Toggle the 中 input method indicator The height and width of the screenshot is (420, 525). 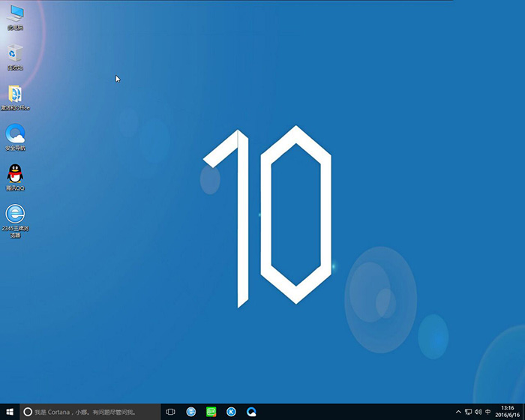point(488,412)
